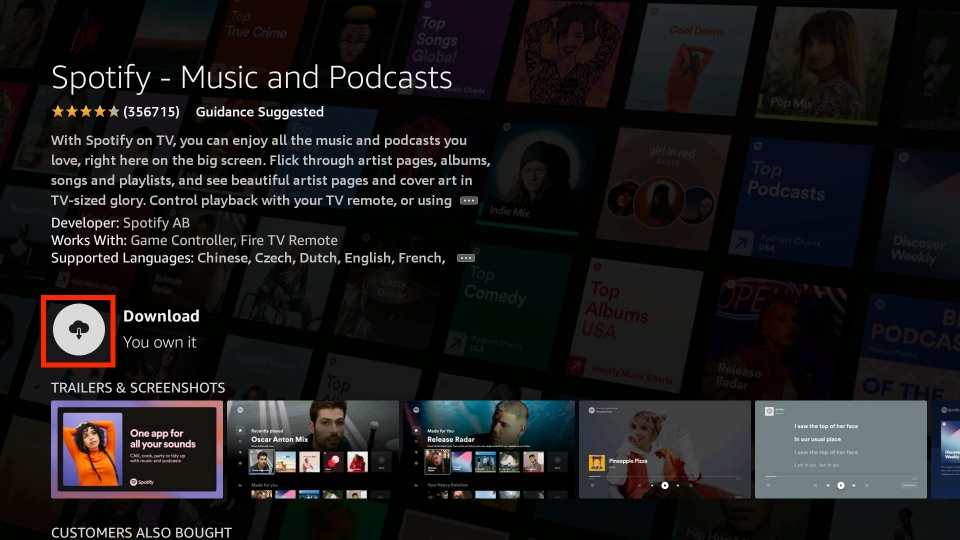The height and width of the screenshot is (540, 960).
Task: Expand the truncated app description ellipsis
Action: click(468, 201)
